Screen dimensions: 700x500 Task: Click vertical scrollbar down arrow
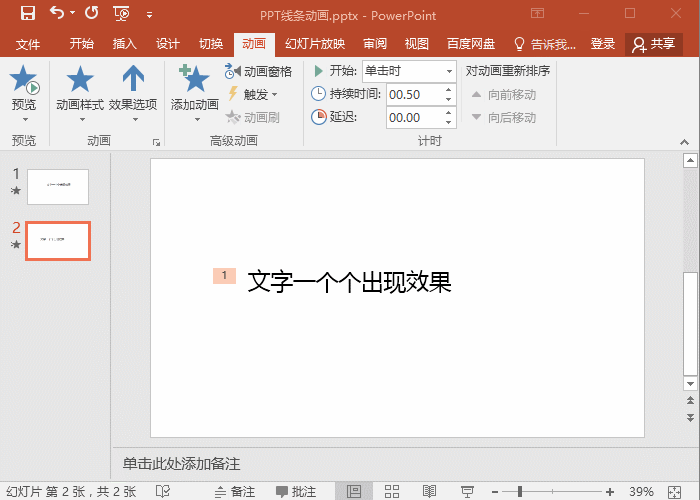(x=690, y=384)
